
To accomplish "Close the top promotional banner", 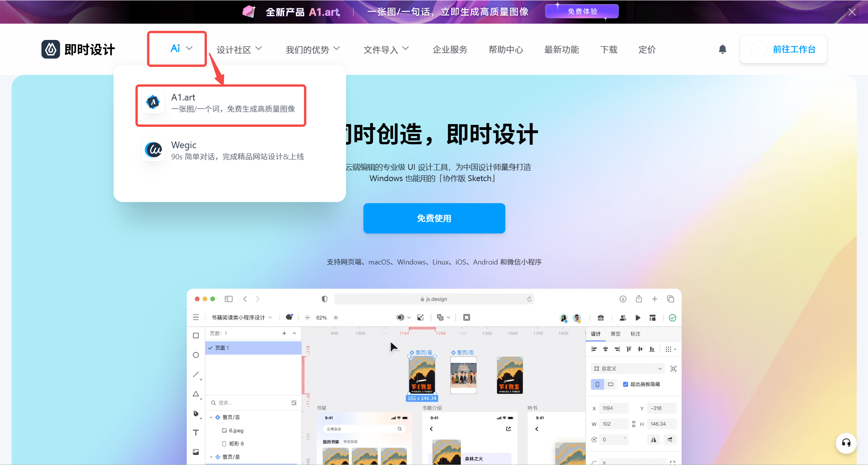I will coord(852,12).
